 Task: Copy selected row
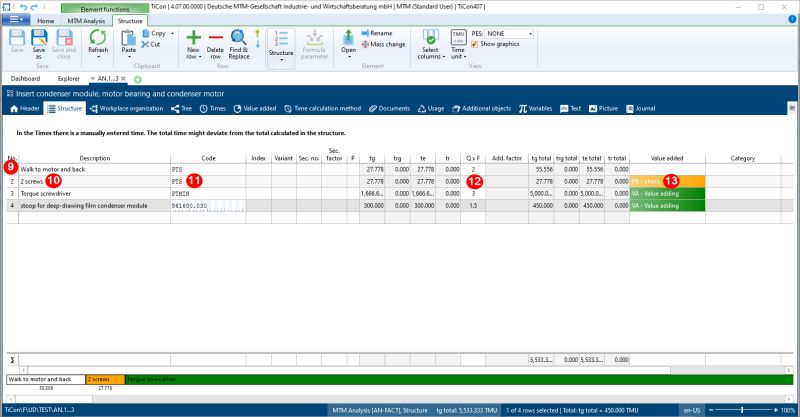coord(154,33)
